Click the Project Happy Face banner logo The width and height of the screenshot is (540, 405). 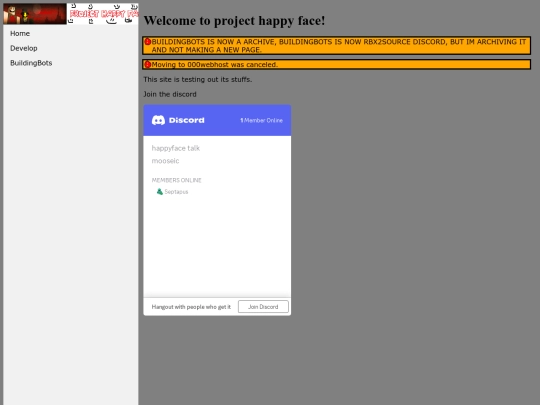tap(103, 14)
